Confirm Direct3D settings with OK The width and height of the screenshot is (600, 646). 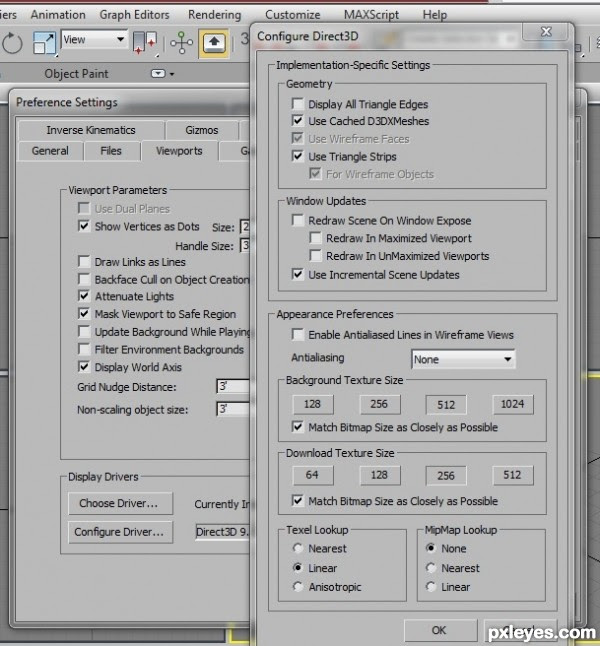(x=440, y=630)
